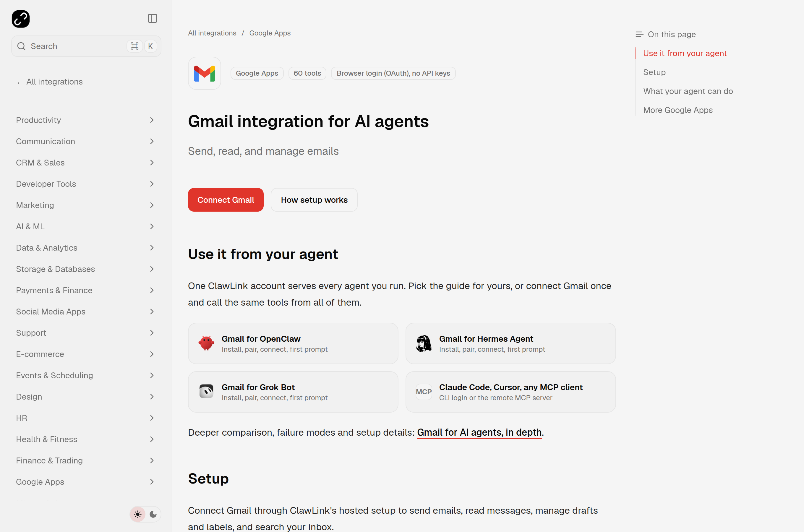Focus the Search input field
This screenshot has width=804, height=532.
tap(86, 46)
